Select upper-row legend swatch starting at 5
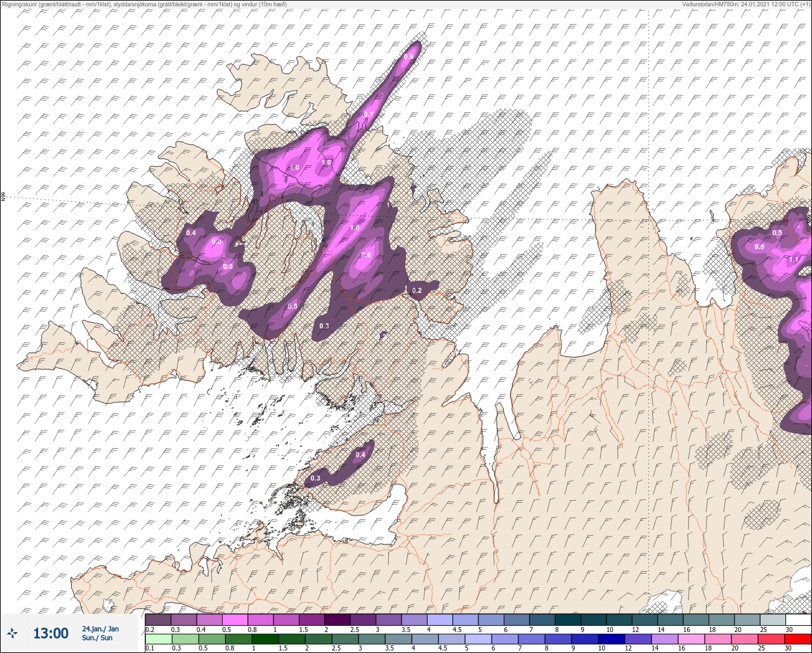This screenshot has height=653, width=812. coord(491,619)
